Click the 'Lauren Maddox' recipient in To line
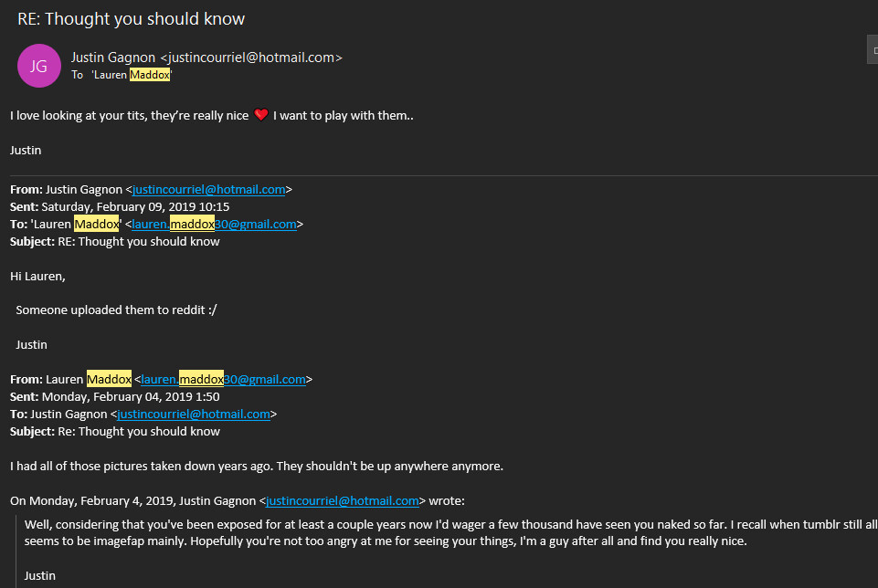The width and height of the screenshot is (878, 588). coord(131,75)
